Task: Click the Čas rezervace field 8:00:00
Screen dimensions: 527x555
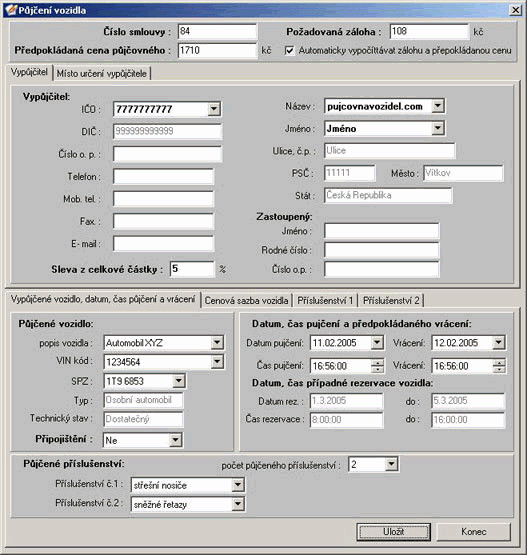Action: point(346,420)
